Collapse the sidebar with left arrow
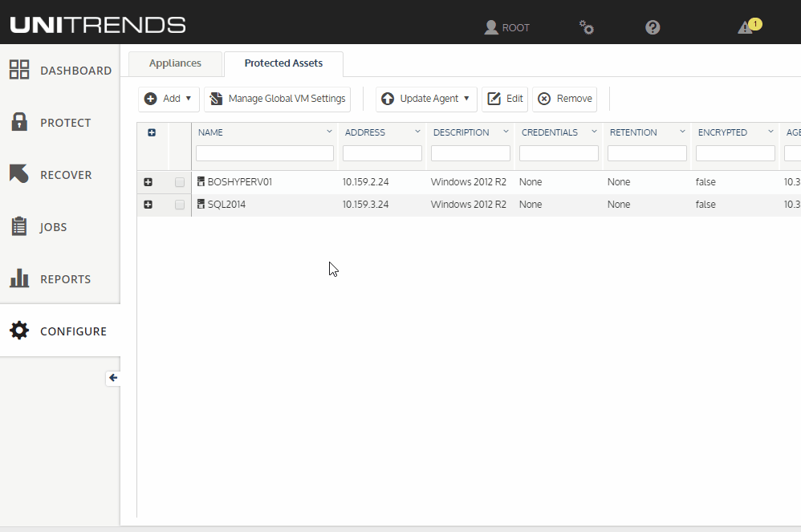 coord(113,378)
